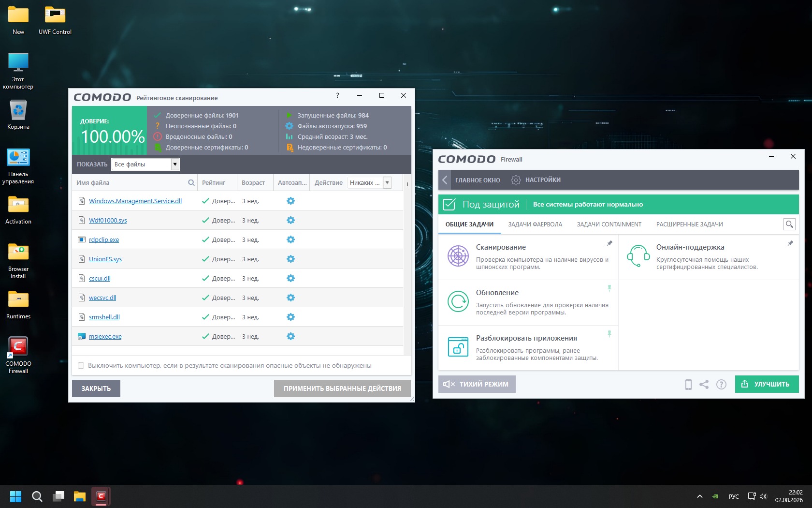
Task: Open taskbar Search
Action: click(x=37, y=496)
